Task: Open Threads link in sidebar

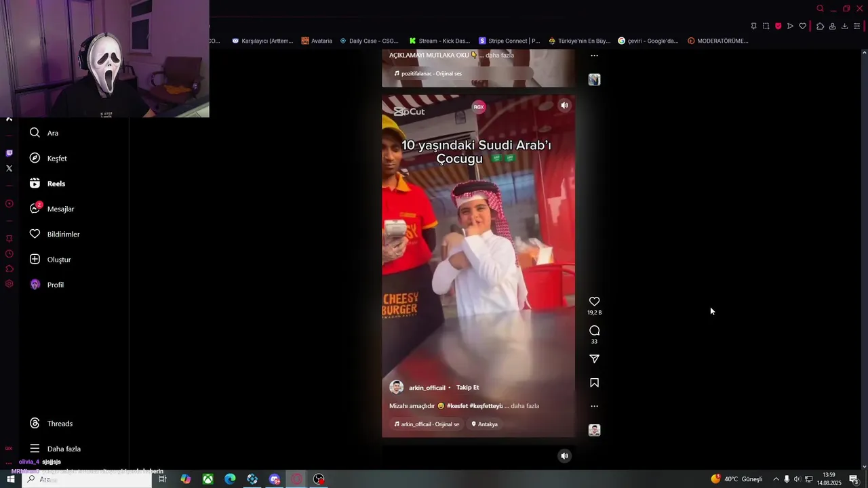Action: pos(51,424)
